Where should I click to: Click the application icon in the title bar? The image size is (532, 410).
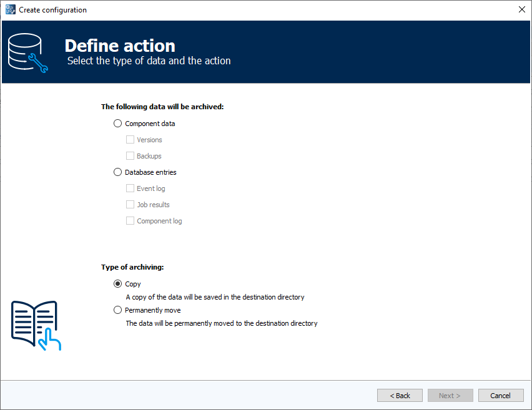point(10,9)
